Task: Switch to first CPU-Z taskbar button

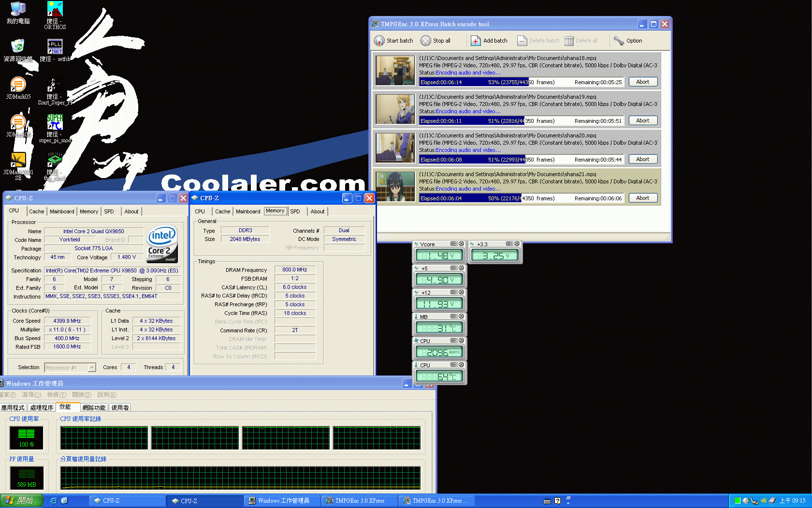Action: click(x=127, y=501)
